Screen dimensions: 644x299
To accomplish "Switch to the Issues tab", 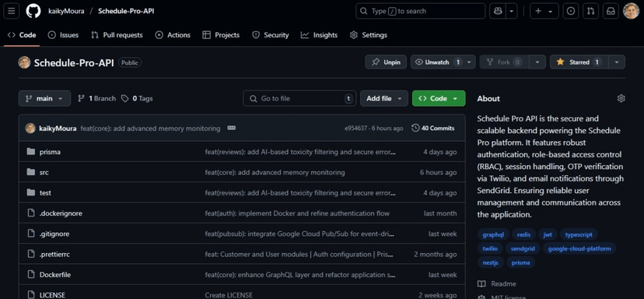I will (x=63, y=35).
